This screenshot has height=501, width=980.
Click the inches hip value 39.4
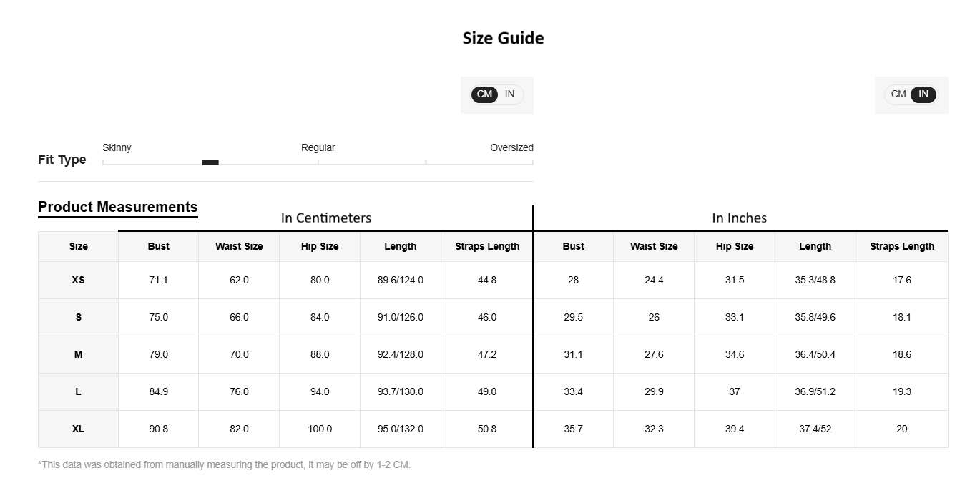click(735, 429)
